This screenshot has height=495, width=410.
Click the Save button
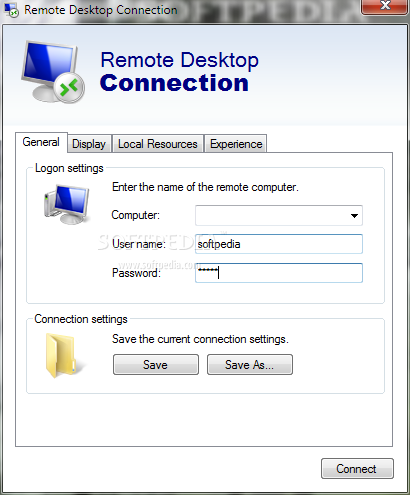(156, 365)
